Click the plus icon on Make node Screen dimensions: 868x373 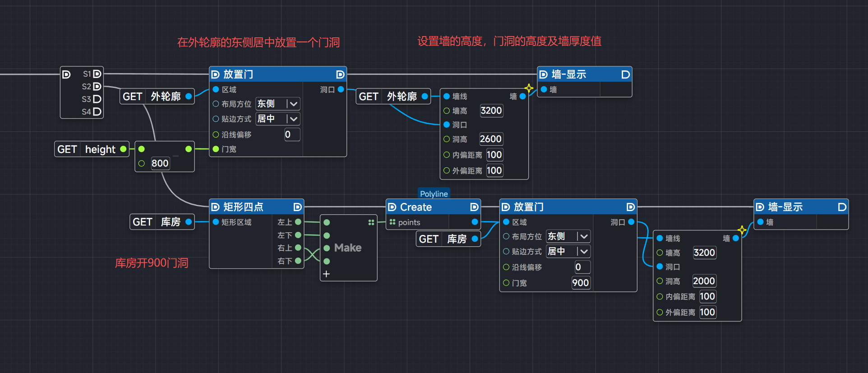[x=326, y=274]
